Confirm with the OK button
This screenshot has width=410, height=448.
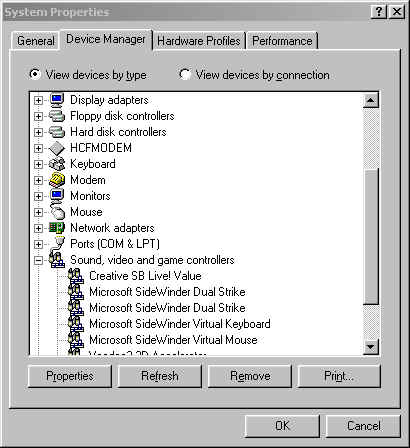pyautogui.click(x=282, y=426)
